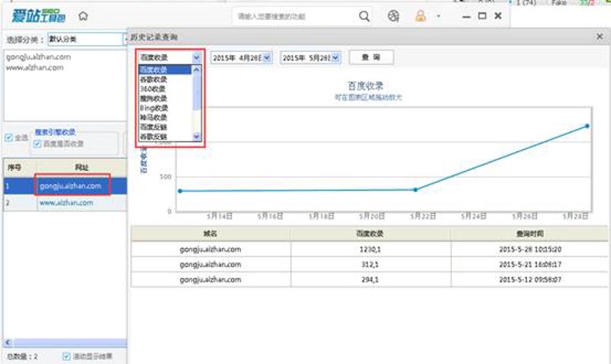Select www.aizhan.com in the top text list
The height and width of the screenshot is (364, 611).
coord(34,68)
